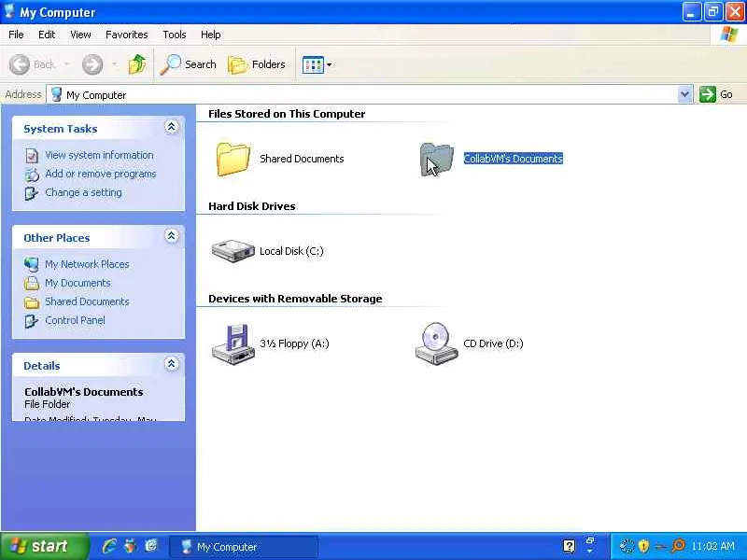Click the Address bar My Computer icon
This screenshot has width=747, height=560.
tap(56, 94)
